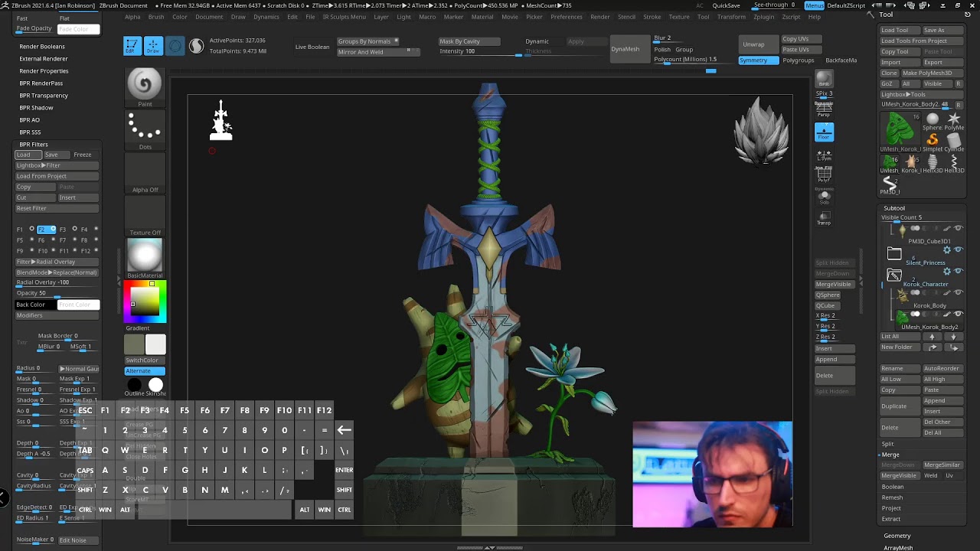Toggle visibility of Silent_Princess folder
Screen dimensions: 980x551
click(x=958, y=249)
